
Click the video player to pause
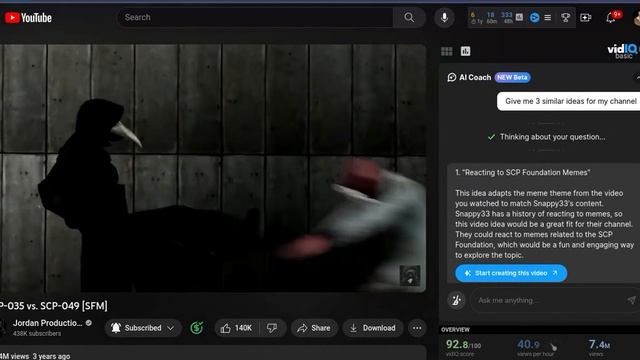coord(212,167)
